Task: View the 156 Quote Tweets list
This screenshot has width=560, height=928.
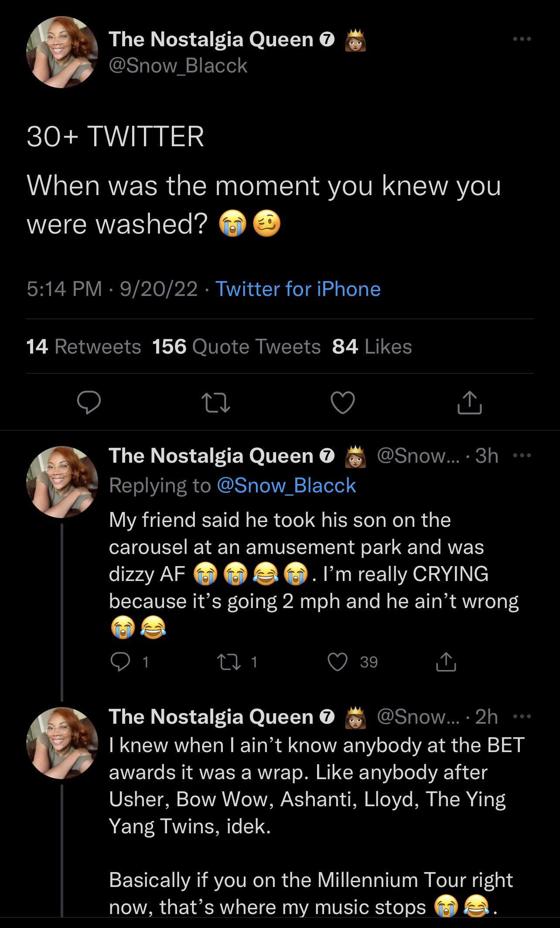Action: pos(236,347)
